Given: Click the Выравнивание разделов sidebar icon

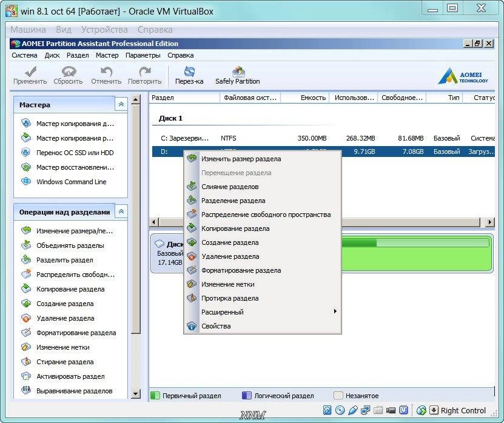Looking at the screenshot, I should click(26, 390).
